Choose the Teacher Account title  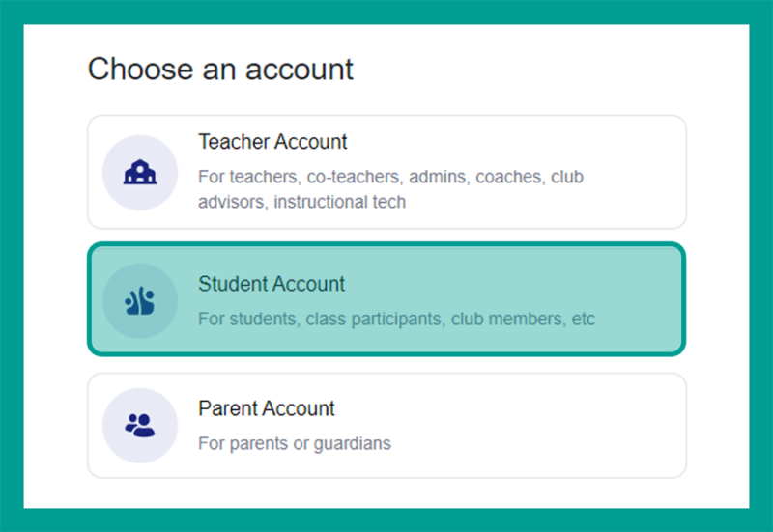point(272,142)
